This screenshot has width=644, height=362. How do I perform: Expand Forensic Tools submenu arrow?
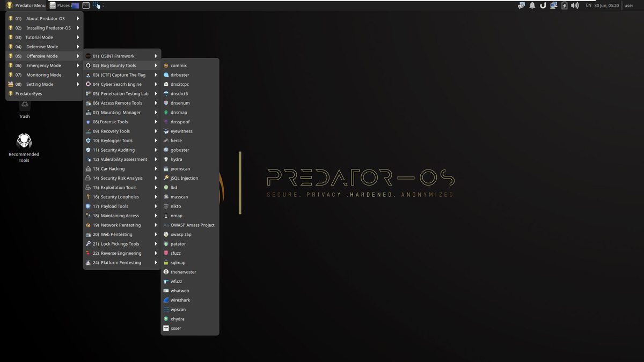156,122
